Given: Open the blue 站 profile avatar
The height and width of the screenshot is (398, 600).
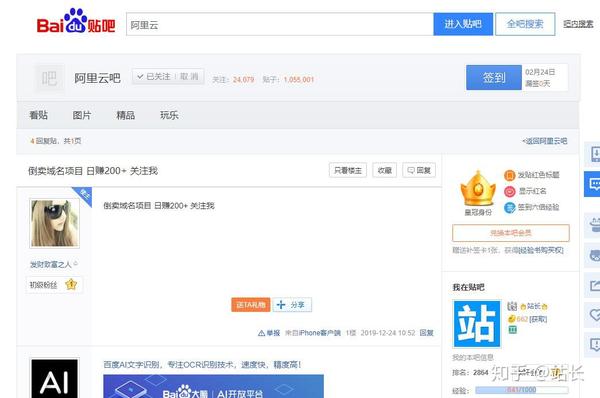Looking at the screenshot, I should click(x=477, y=324).
